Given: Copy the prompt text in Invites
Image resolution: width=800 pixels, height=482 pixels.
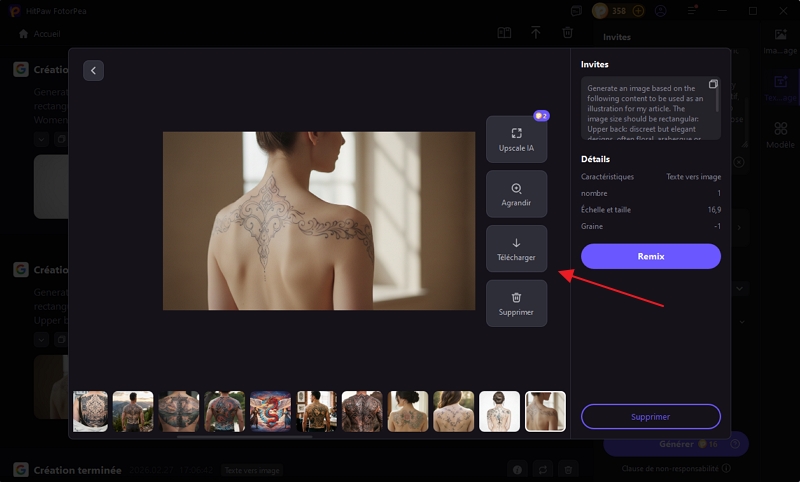Looking at the screenshot, I should click(x=713, y=84).
